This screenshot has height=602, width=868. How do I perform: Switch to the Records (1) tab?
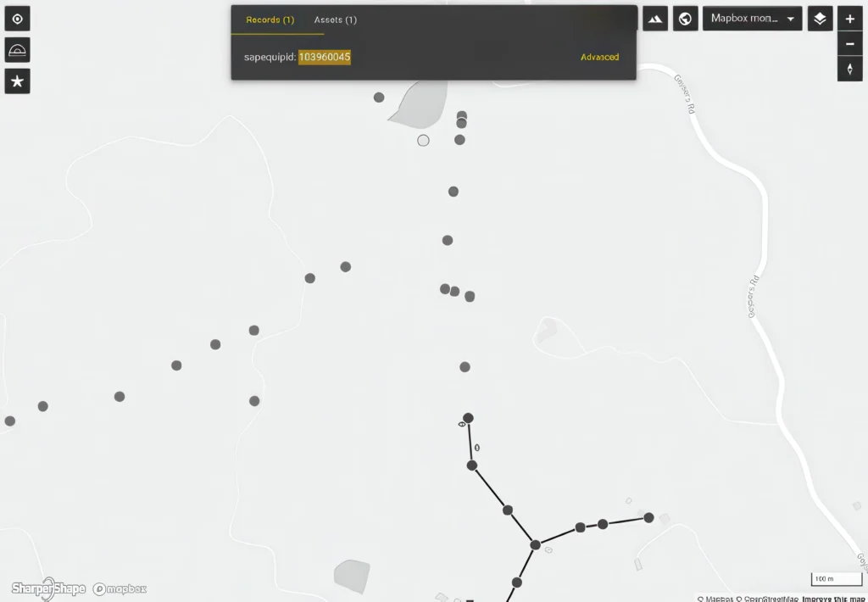coord(270,20)
